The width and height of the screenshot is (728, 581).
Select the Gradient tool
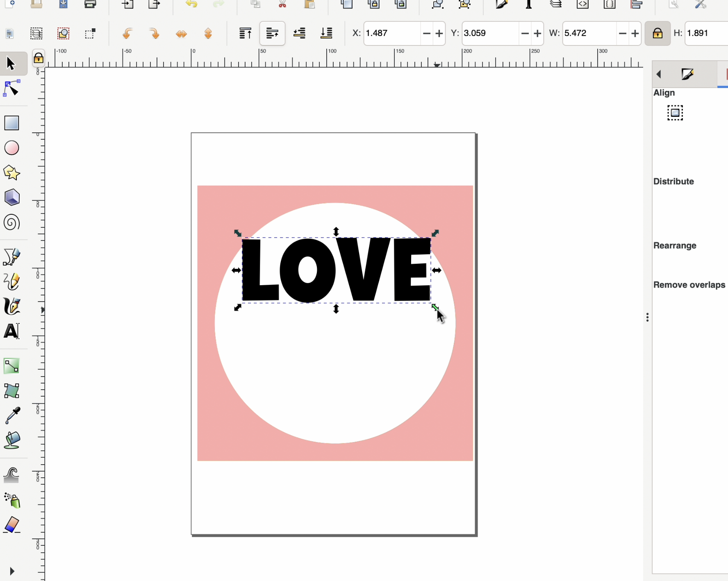(11, 366)
